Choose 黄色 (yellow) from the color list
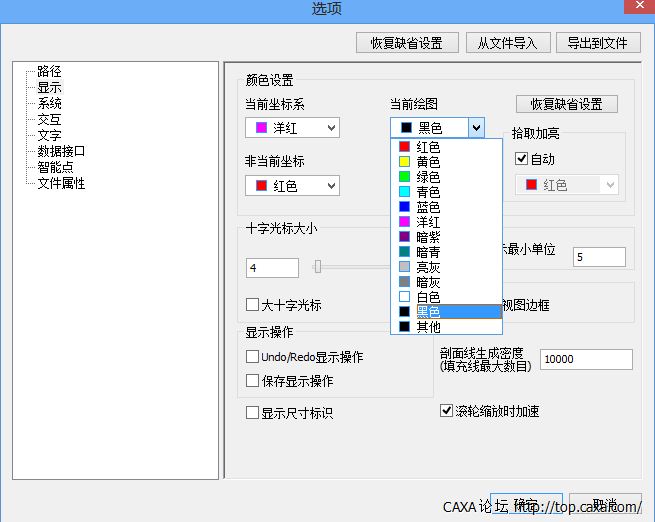This screenshot has width=655, height=522. (x=428, y=162)
